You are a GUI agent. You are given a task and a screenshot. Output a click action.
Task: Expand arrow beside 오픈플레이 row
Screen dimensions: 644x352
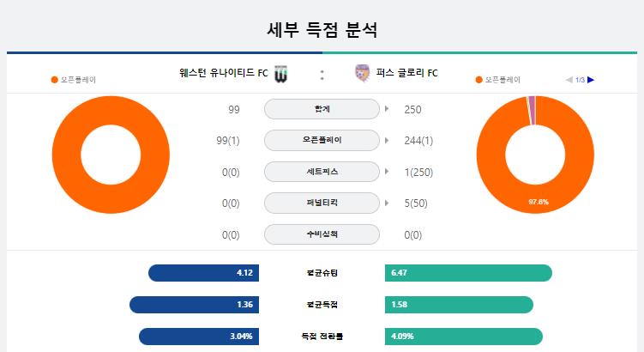tap(387, 140)
